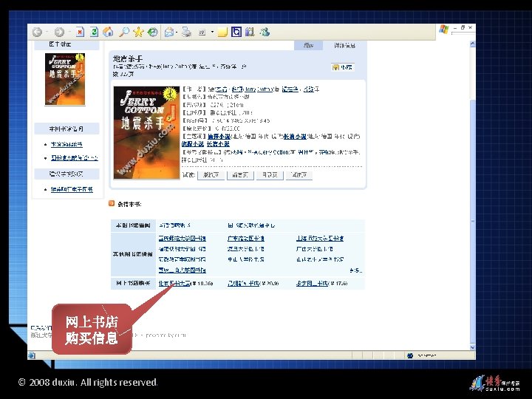Print the page with the printer icon
The height and width of the screenshot is (399, 532).
click(x=186, y=33)
